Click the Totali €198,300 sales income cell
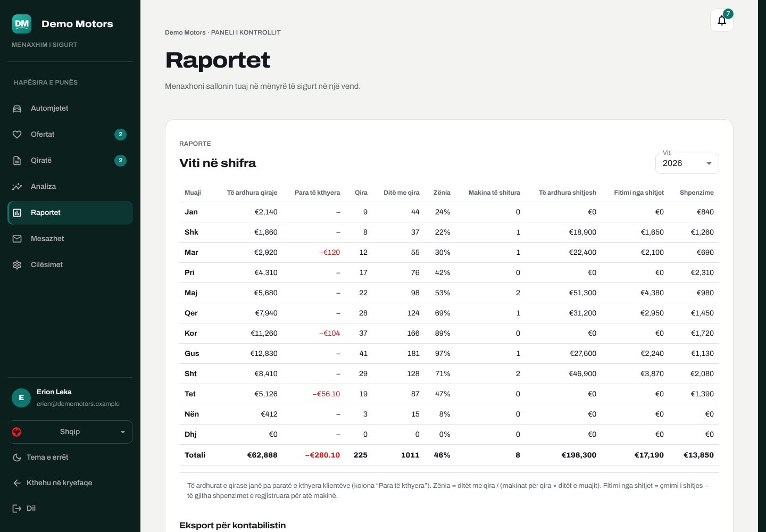The width and height of the screenshot is (766, 532). coord(579,455)
